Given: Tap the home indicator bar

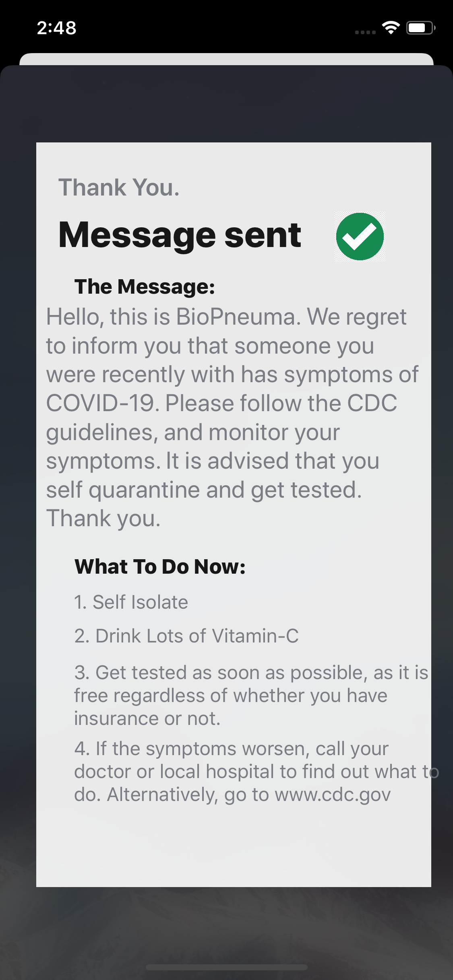Looking at the screenshot, I should pyautogui.click(x=226, y=967).
